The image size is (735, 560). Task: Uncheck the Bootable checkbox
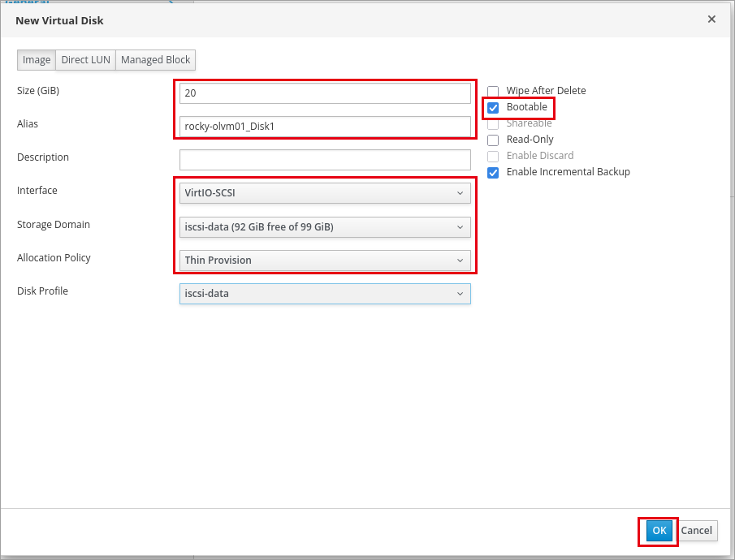[x=493, y=108]
